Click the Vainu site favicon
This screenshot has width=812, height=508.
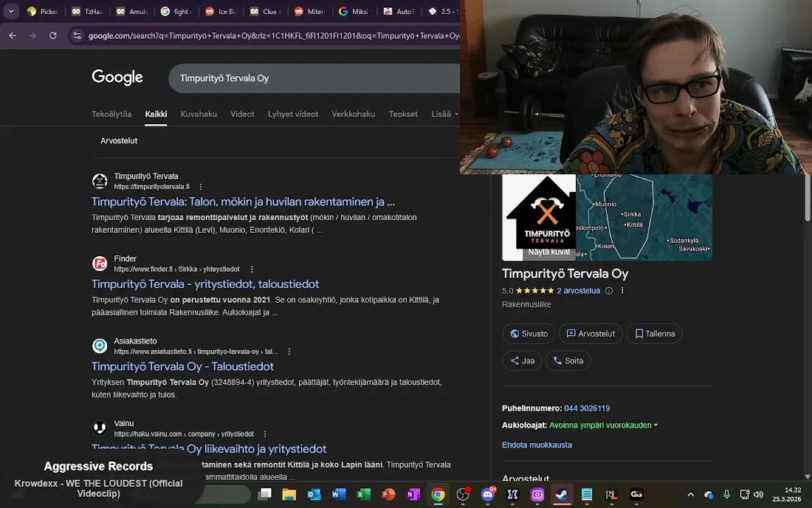click(x=99, y=428)
